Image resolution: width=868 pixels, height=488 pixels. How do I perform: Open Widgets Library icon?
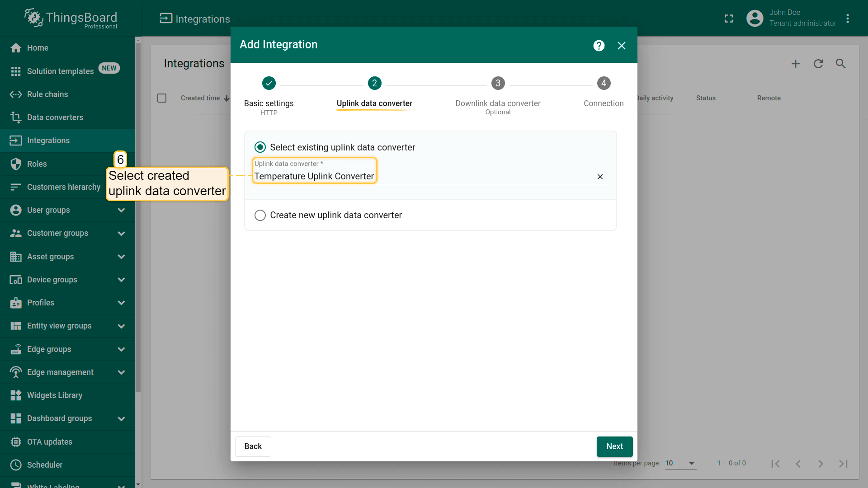[16, 395]
